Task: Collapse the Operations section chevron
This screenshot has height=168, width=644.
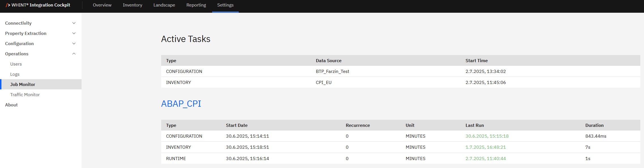Action: point(74,54)
